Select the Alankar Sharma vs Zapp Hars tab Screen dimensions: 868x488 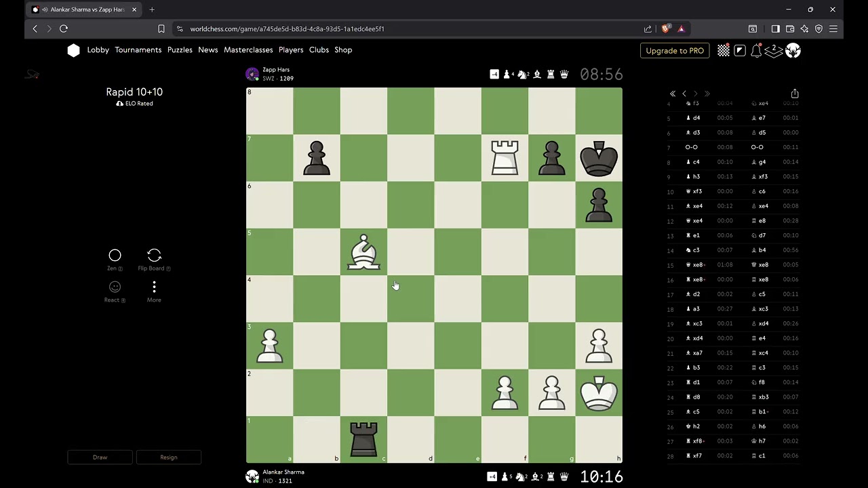click(x=85, y=9)
